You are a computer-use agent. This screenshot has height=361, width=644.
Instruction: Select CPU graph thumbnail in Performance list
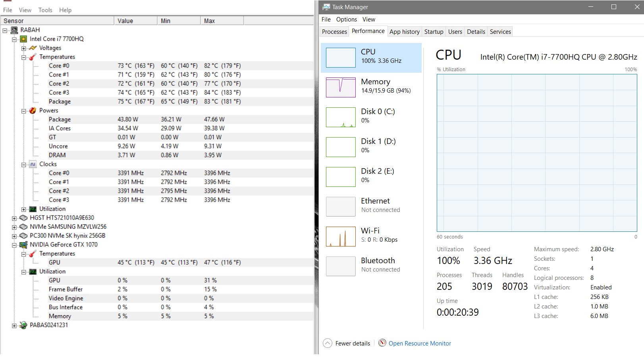point(341,58)
